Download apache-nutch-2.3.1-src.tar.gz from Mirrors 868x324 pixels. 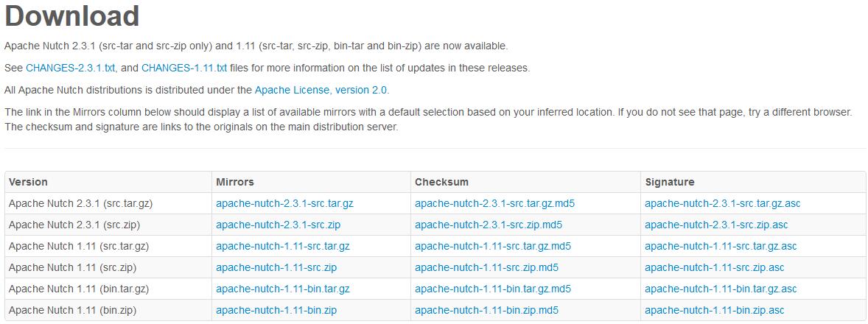pos(284,203)
